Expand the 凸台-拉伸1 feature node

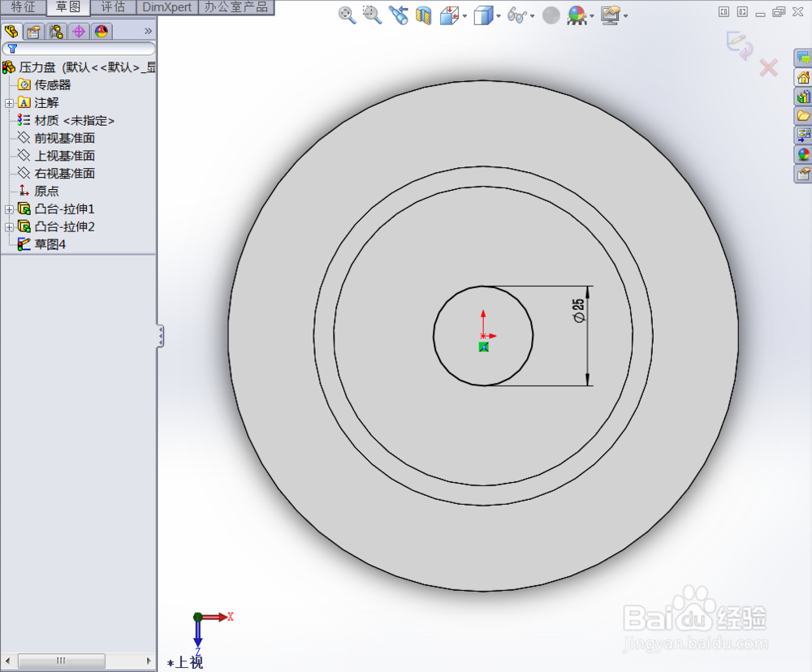tap(9, 209)
